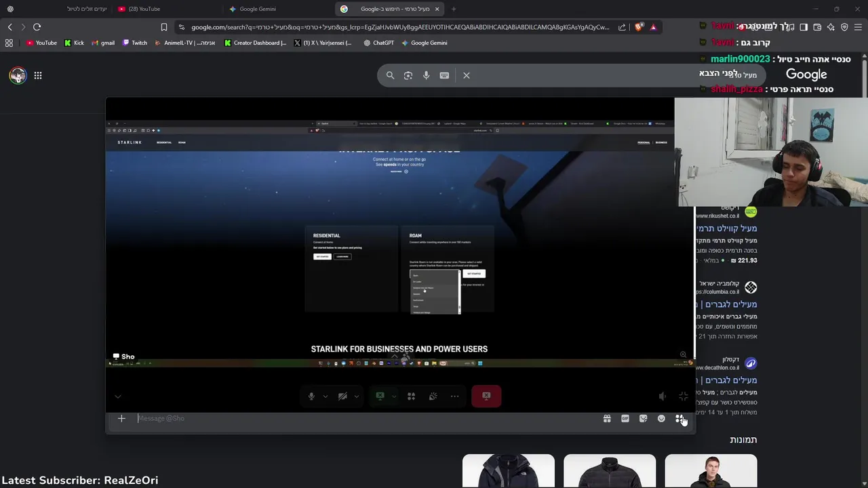This screenshot has width=868, height=488.
Task: Open the Kick bookmark
Action: 74,43
